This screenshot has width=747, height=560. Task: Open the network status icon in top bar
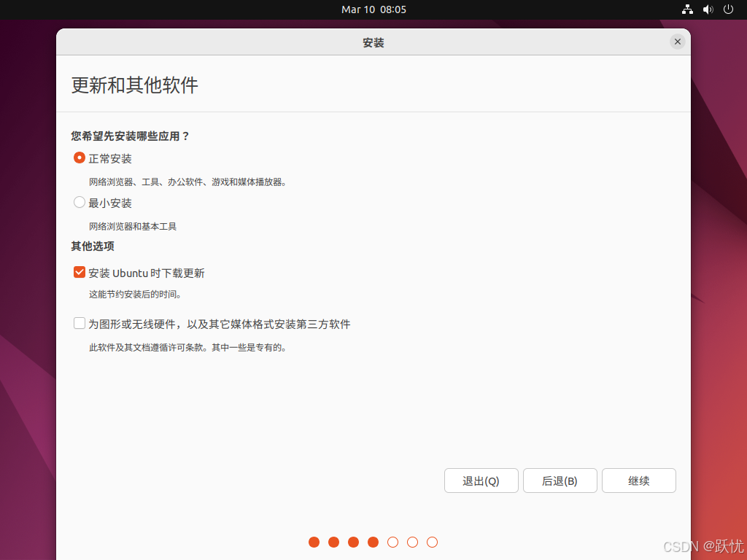(687, 9)
